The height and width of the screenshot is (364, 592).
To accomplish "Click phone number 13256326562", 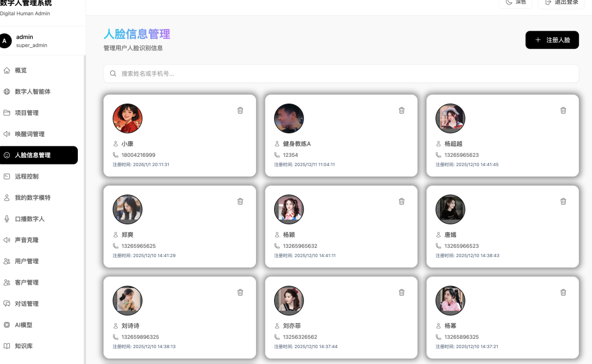I will point(300,337).
